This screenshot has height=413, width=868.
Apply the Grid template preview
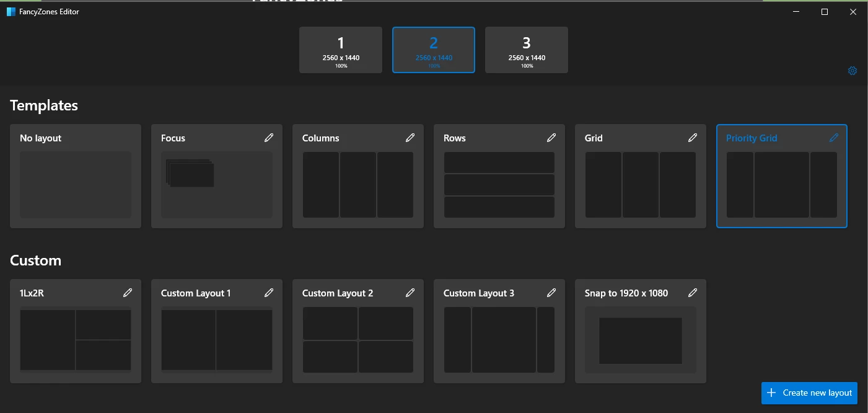tap(641, 185)
